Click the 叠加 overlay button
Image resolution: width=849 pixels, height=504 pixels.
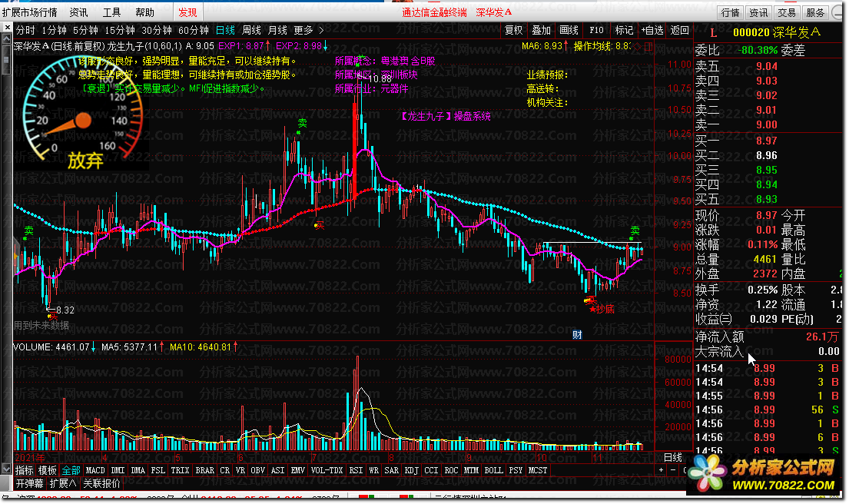tap(541, 30)
